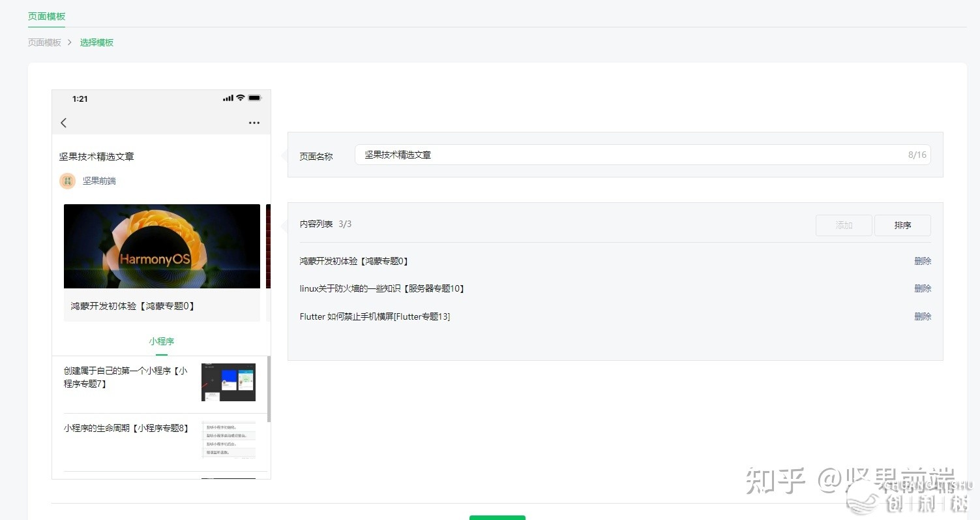Click the 坚果前端 author name

point(99,181)
